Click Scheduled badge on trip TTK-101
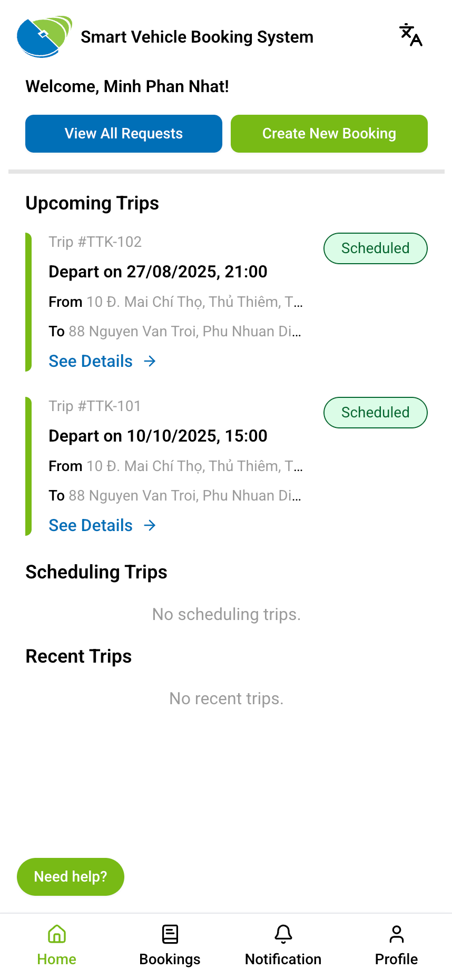 (x=375, y=413)
